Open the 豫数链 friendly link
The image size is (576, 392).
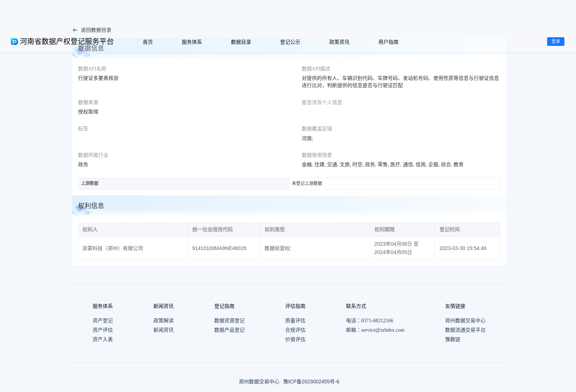pyautogui.click(x=453, y=339)
